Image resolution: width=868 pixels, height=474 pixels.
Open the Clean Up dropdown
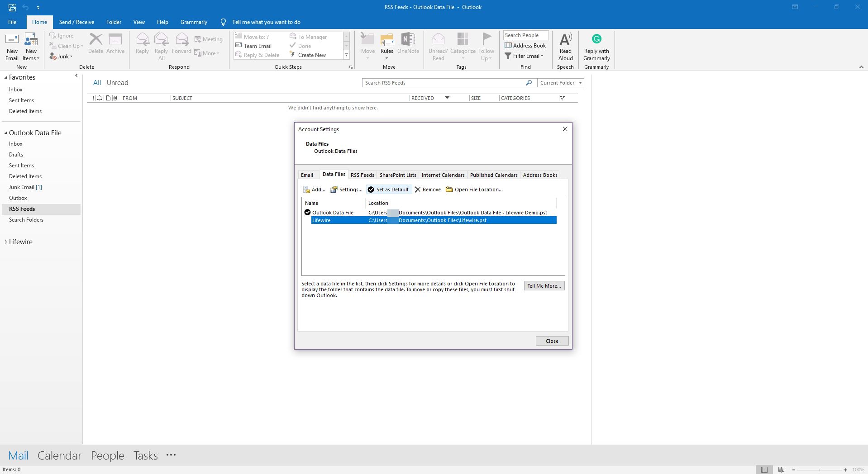(x=66, y=46)
